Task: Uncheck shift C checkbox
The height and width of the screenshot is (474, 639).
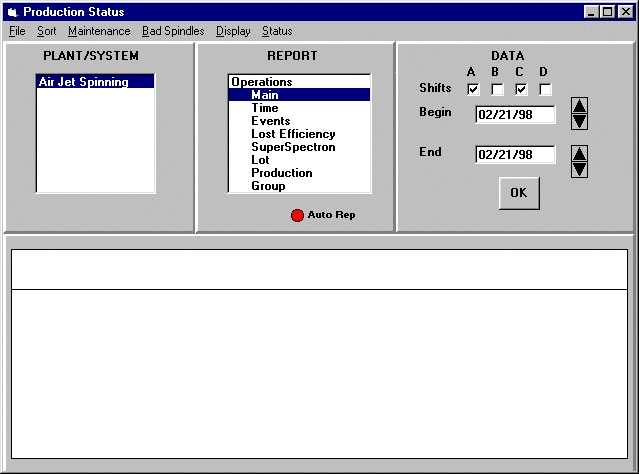Action: point(521,89)
